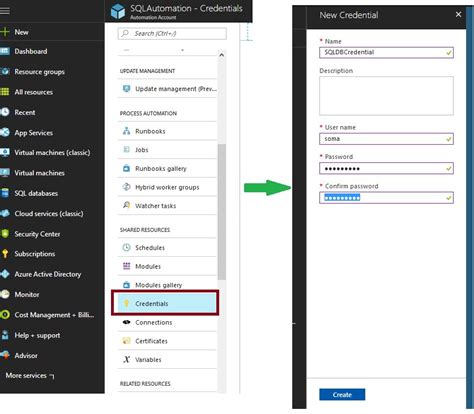The image size is (474, 414).
Task: Open the hamburger menu icon
Action: [5, 11]
